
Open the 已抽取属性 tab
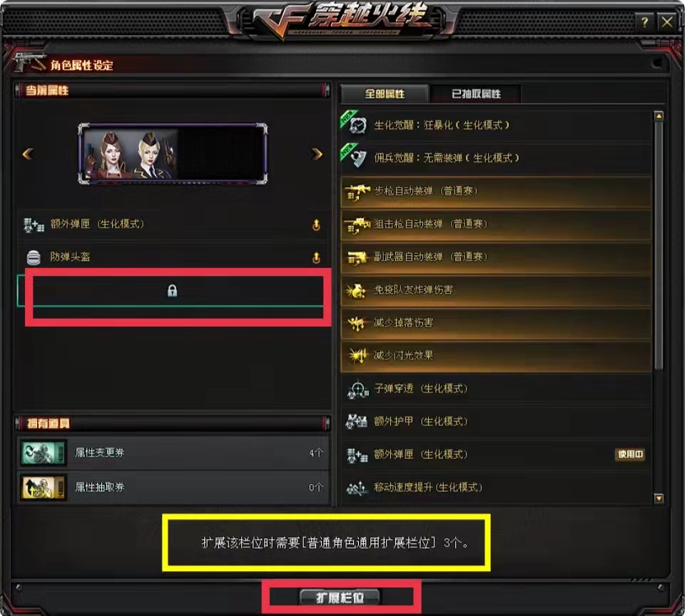coord(476,93)
